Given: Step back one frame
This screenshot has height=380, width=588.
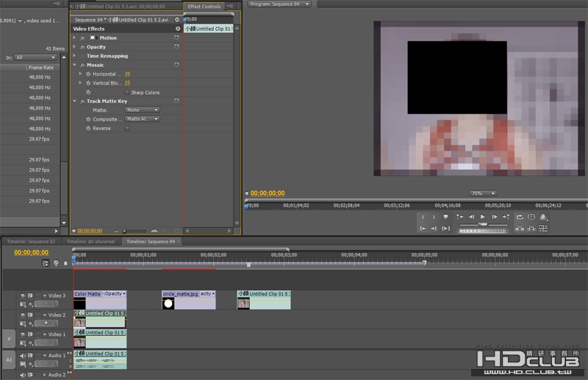Looking at the screenshot, I should (471, 217).
